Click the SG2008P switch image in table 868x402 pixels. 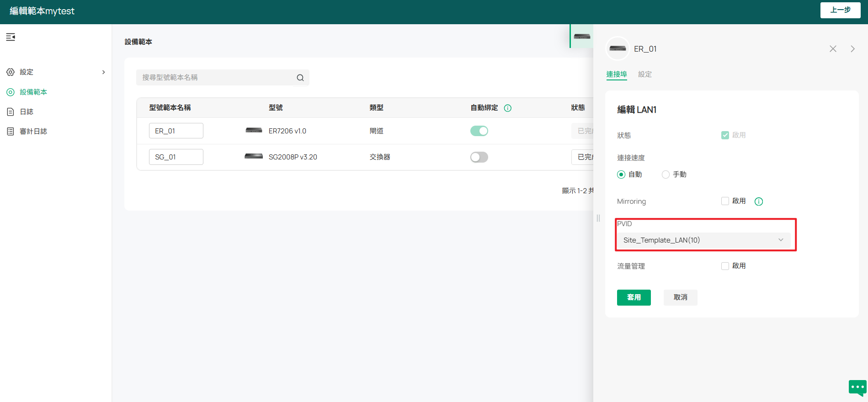(254, 157)
